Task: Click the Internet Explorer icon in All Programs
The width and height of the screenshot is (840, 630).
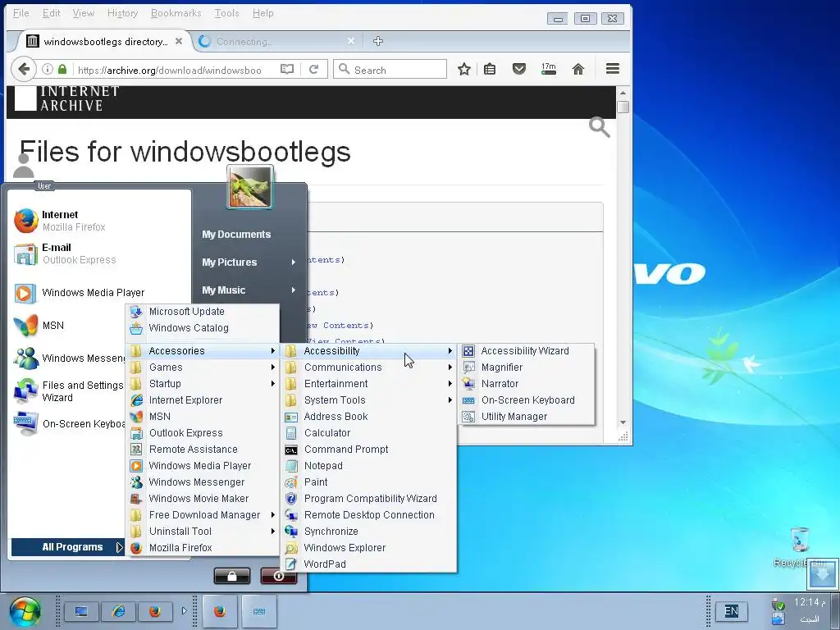Action: [136, 400]
